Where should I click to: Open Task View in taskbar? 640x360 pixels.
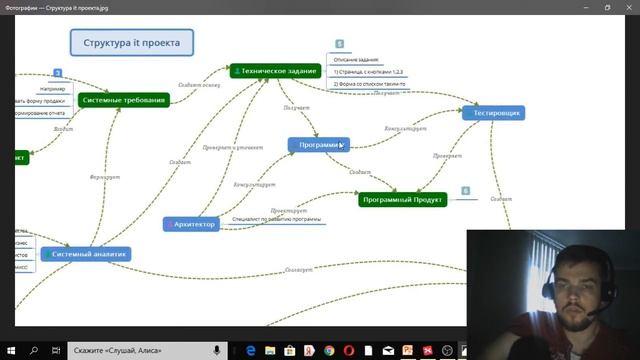(x=56, y=351)
